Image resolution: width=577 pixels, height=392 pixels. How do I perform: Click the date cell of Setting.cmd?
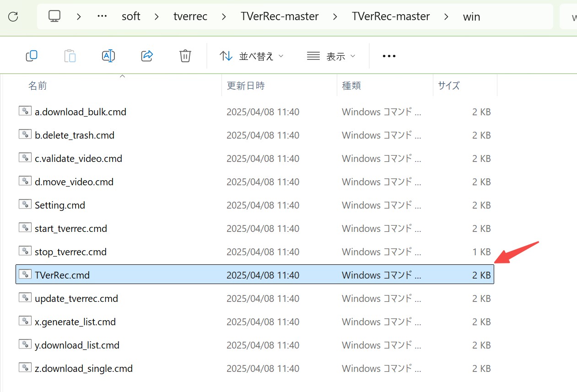point(263,205)
